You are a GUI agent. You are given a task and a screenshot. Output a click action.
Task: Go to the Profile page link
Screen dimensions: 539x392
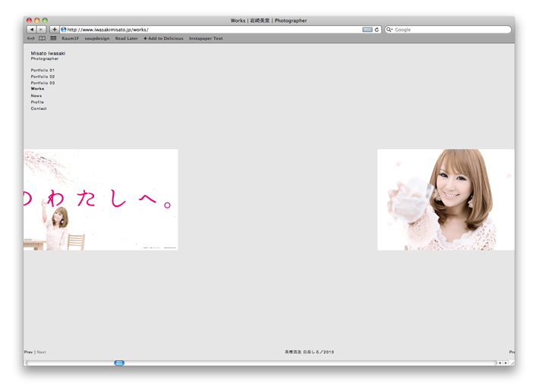37,102
